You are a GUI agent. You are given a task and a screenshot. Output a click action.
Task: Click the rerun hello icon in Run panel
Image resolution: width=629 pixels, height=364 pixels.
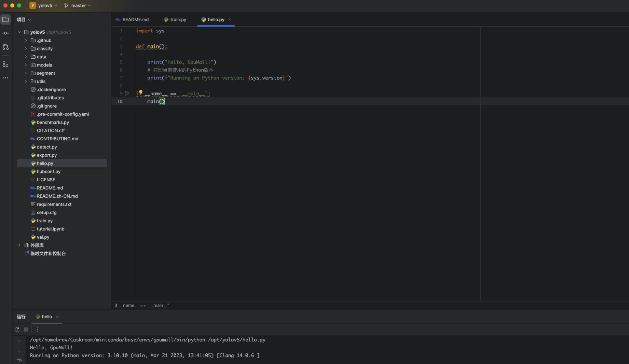(x=17, y=330)
